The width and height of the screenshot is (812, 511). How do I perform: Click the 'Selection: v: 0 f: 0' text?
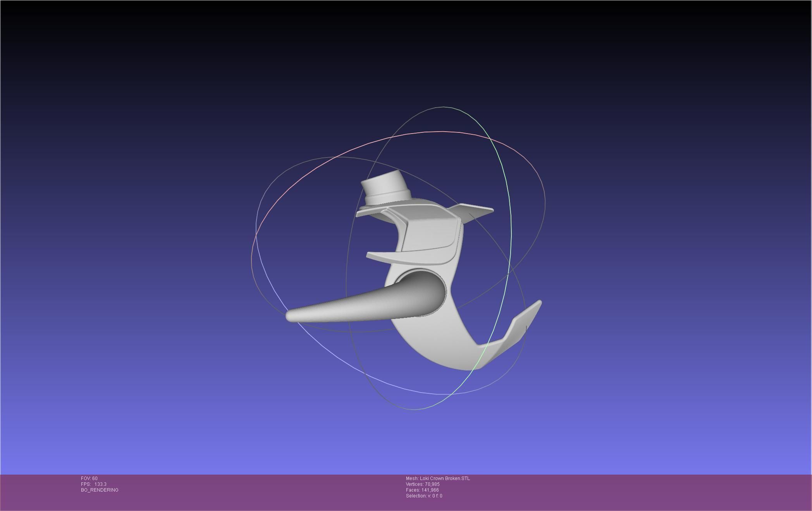pyautogui.click(x=424, y=496)
